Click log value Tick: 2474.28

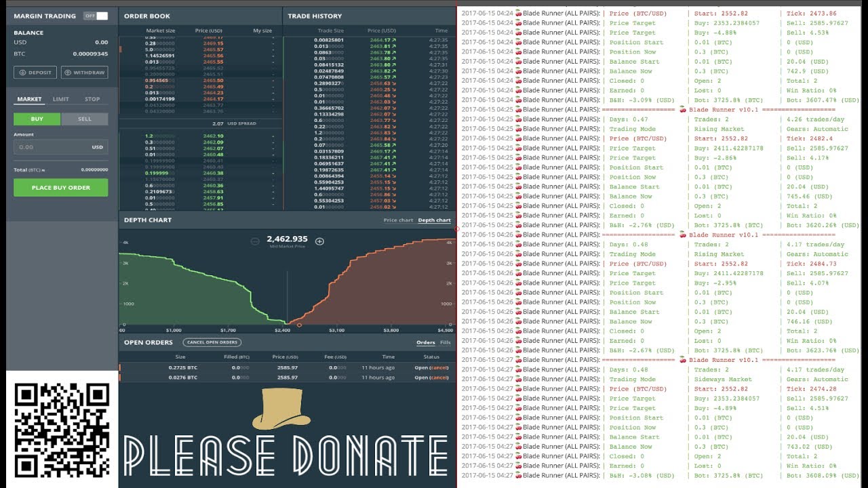pyautogui.click(x=811, y=389)
